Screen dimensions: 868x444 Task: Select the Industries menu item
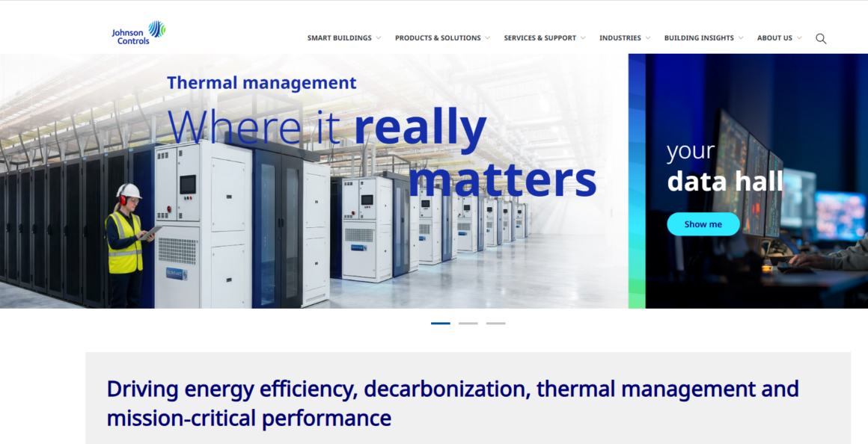point(620,38)
